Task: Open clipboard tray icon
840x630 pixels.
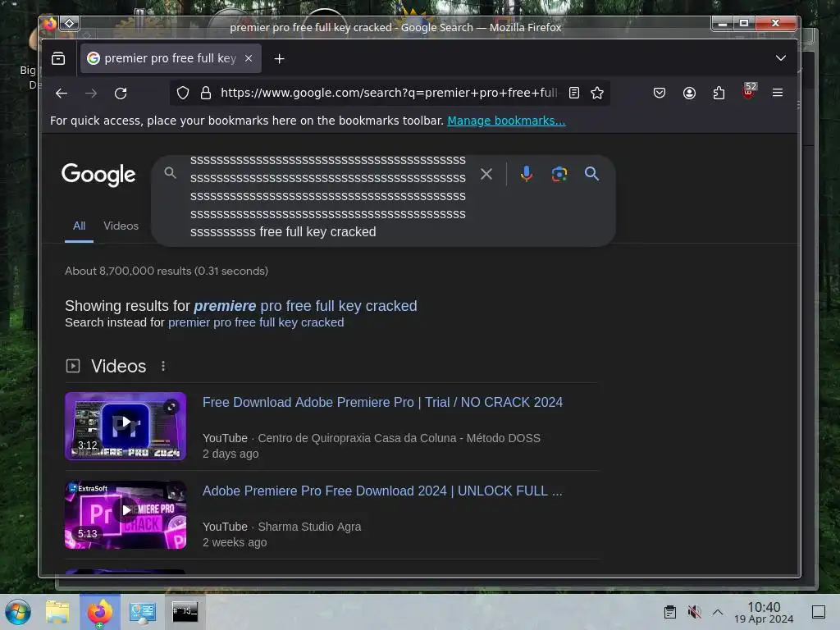Action: tap(669, 612)
